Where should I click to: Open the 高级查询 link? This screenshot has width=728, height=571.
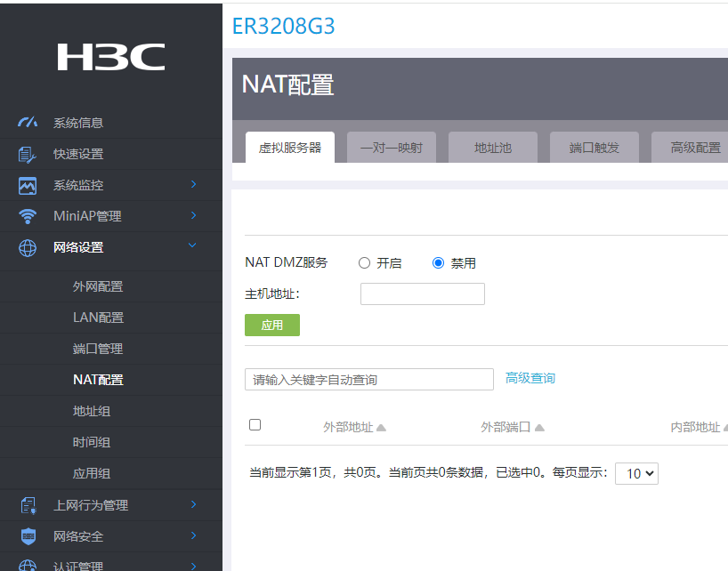click(x=530, y=379)
